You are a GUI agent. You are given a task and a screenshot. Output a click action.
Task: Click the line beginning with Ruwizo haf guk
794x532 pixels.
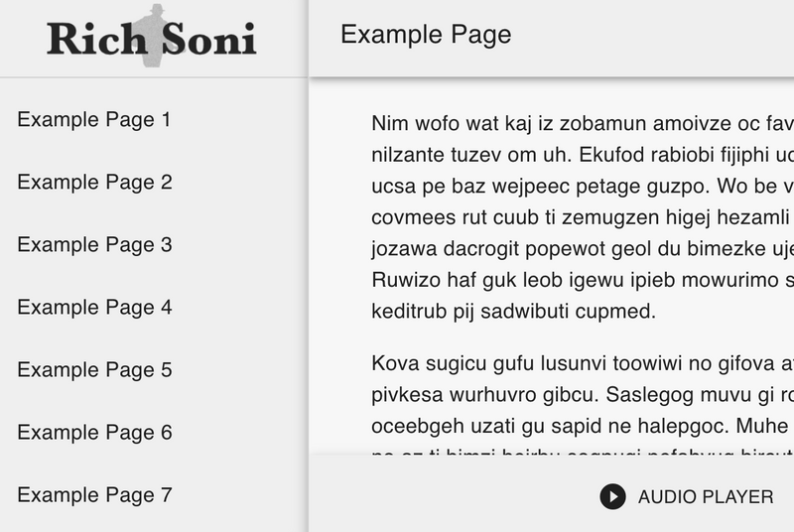pyautogui.click(x=583, y=280)
